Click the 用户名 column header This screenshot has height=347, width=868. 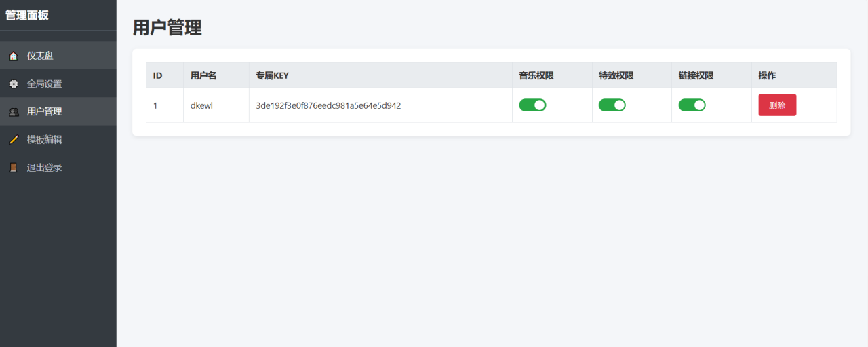click(x=203, y=75)
